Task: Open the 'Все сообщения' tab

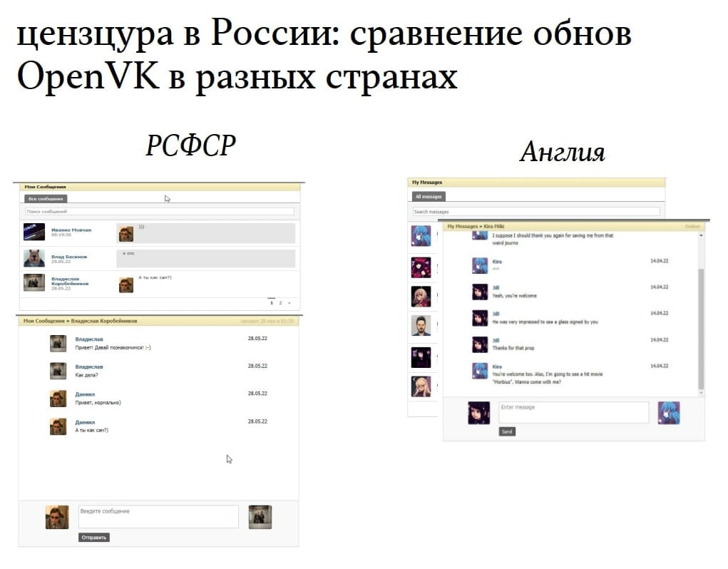Action: pyautogui.click(x=46, y=199)
